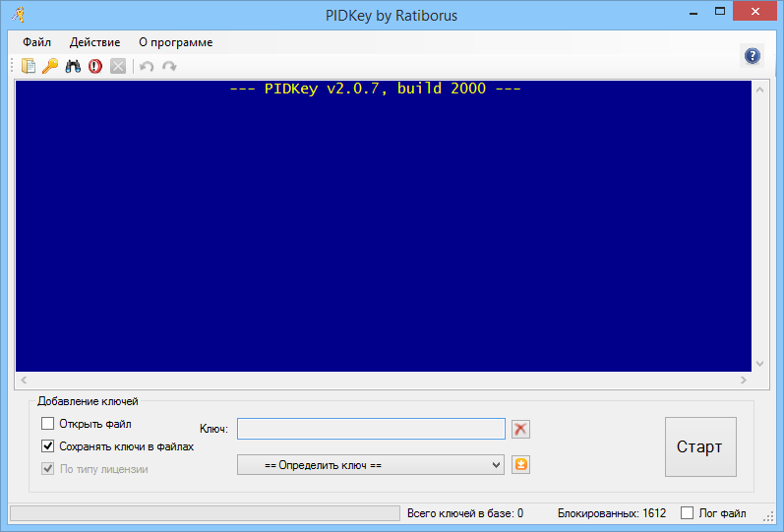Screen dimensions: 784x532
Task: Toggle the 'Лог файл' checkbox
Action: [688, 513]
